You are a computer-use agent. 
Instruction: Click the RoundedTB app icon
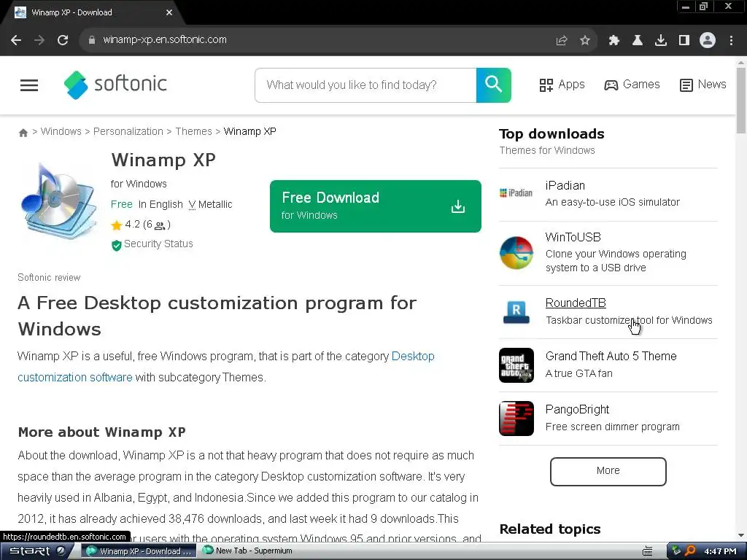click(516, 312)
